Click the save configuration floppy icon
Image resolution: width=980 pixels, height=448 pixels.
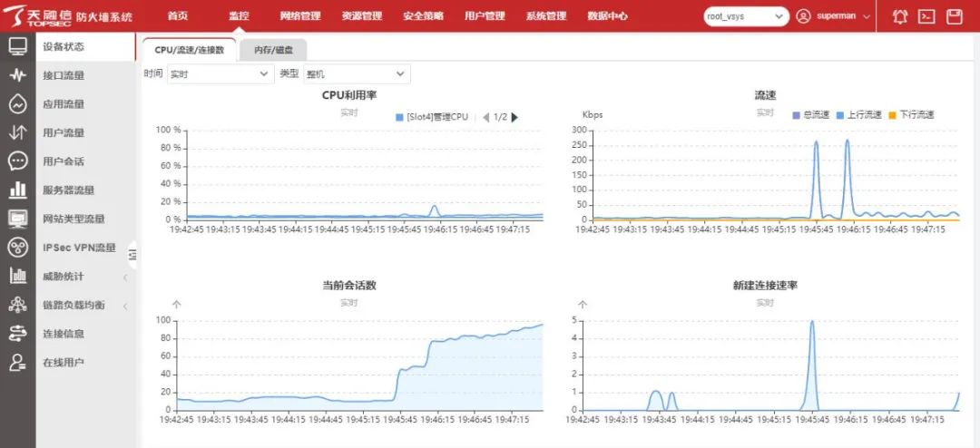click(954, 16)
